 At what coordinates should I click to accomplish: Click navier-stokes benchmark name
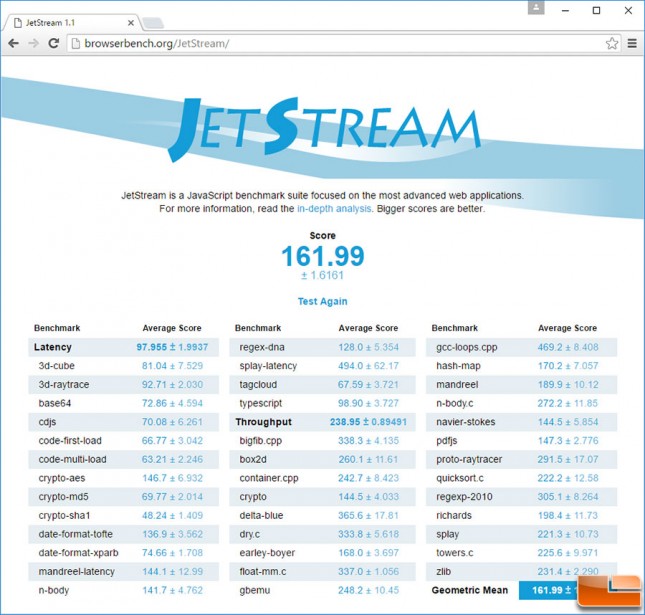(x=466, y=422)
